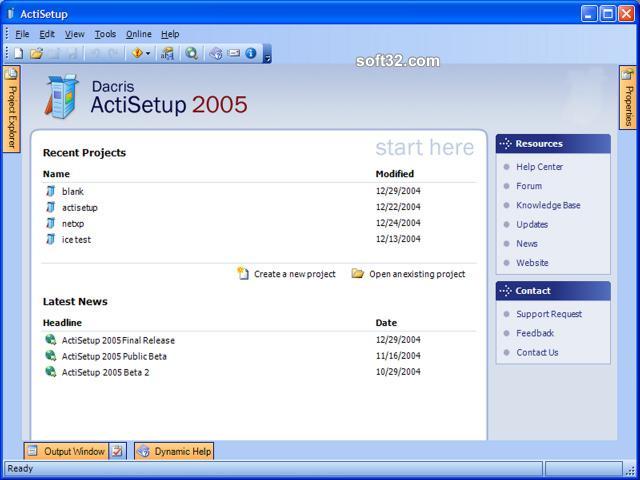This screenshot has width=640, height=480.
Task: Click the envelope mail toolbar icon
Action: pos(233,53)
